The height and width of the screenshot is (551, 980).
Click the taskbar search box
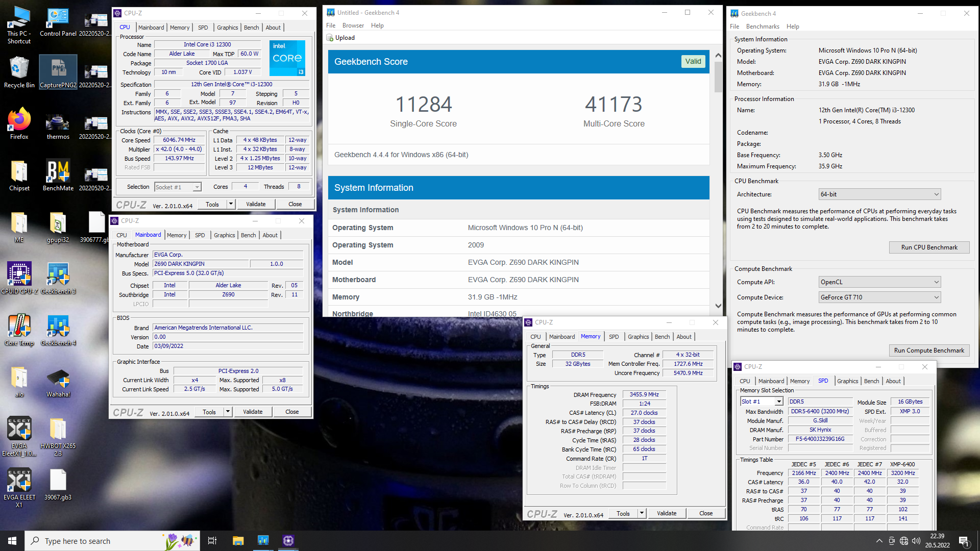111,541
